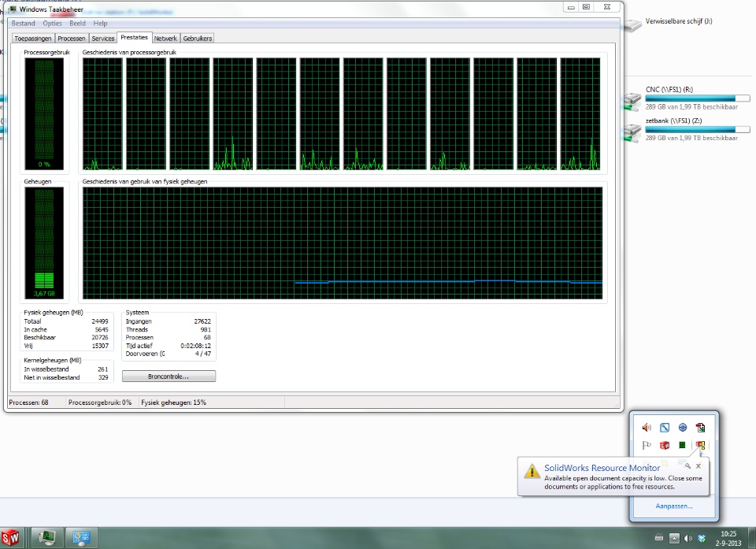Minimize the Windows Taakbeheer window
Viewport: 756px width, 549px height.
tap(570, 7)
